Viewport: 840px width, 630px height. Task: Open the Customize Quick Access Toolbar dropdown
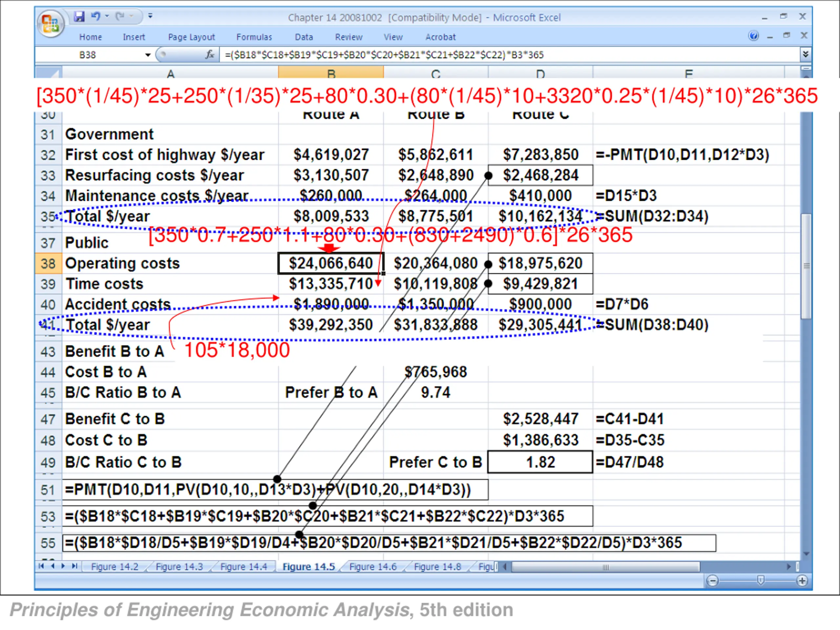pos(150,16)
